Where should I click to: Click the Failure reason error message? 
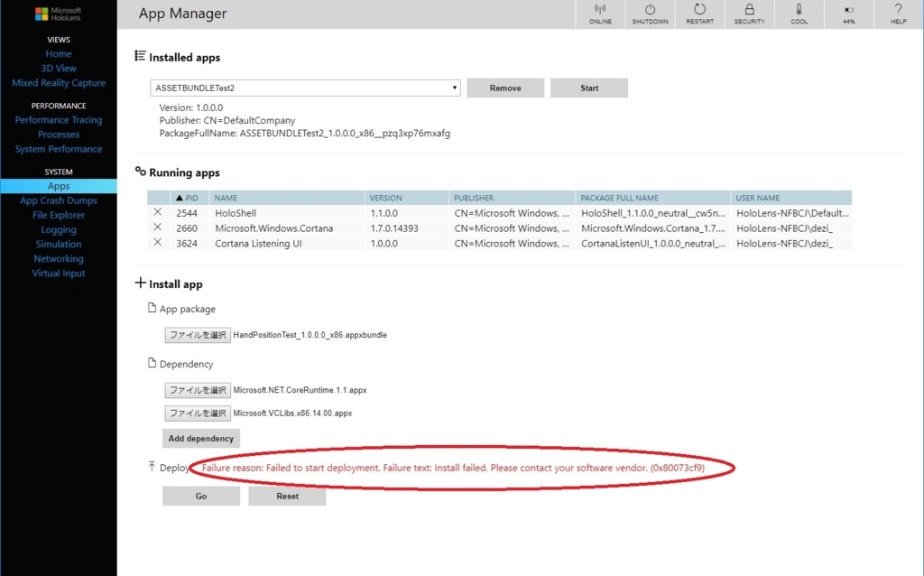(x=453, y=468)
